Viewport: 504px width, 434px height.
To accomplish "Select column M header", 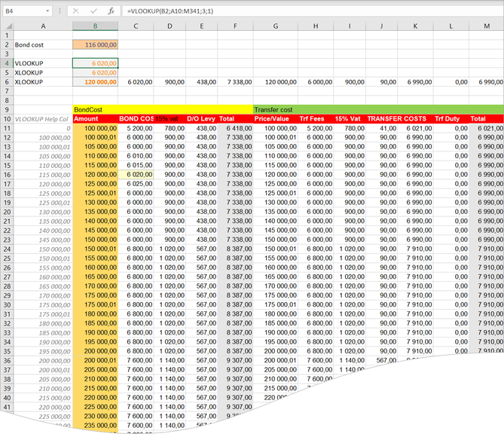I will point(487,26).
